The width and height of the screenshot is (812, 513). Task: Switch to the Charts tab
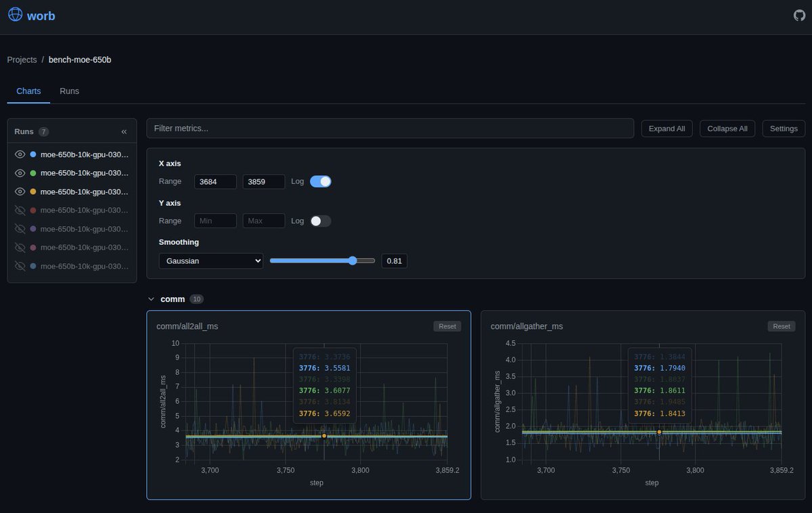coord(28,91)
